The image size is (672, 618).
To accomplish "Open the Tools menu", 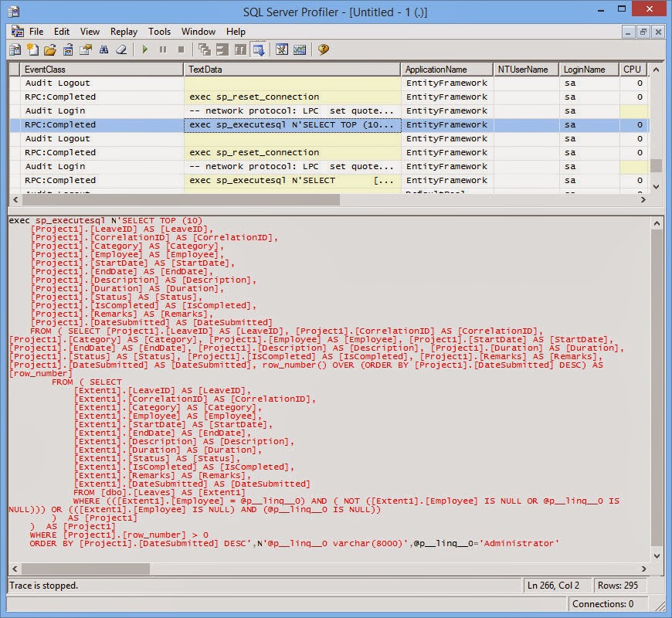I will (159, 32).
